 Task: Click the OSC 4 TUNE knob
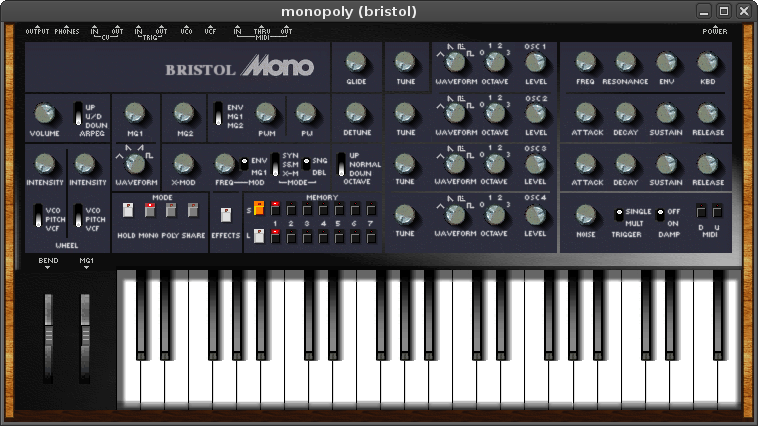pos(405,215)
